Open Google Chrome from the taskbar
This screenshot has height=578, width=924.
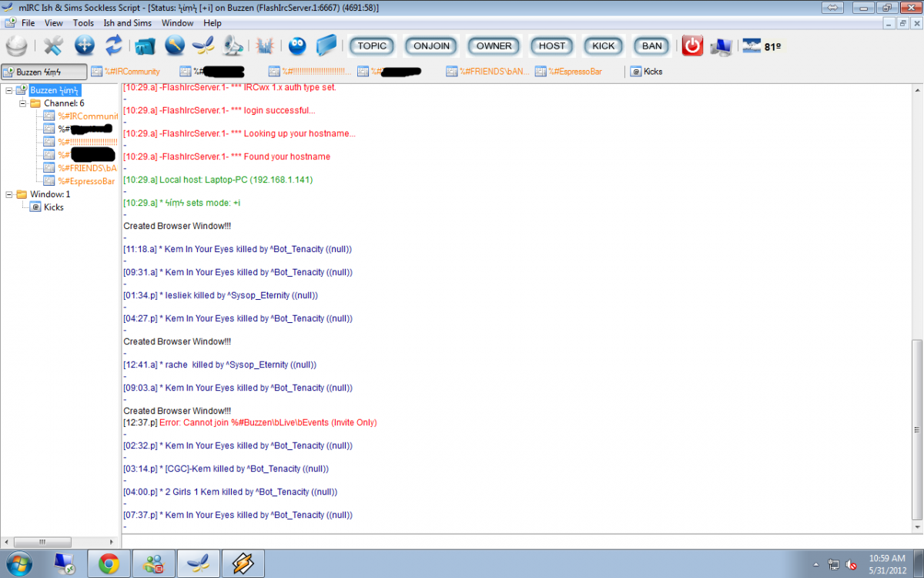(x=109, y=564)
